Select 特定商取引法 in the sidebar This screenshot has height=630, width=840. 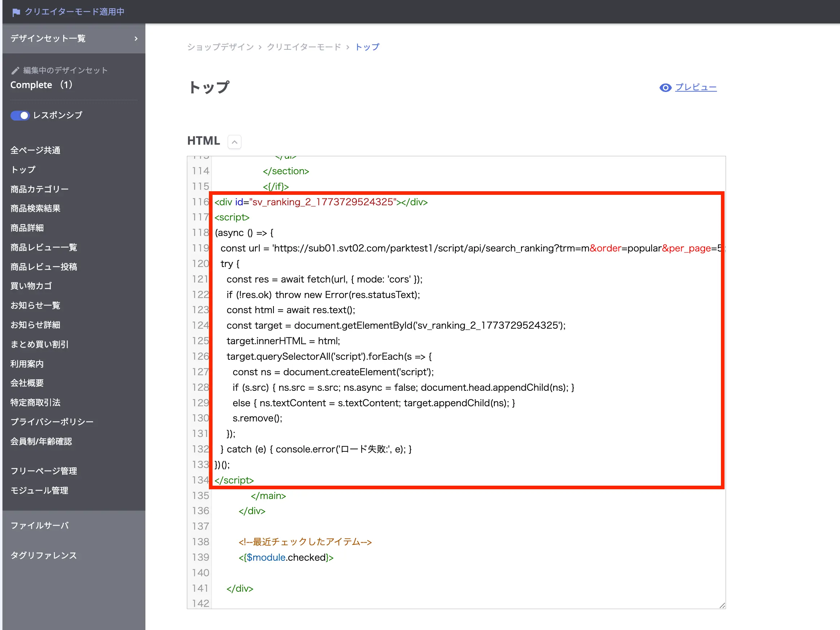coord(35,403)
